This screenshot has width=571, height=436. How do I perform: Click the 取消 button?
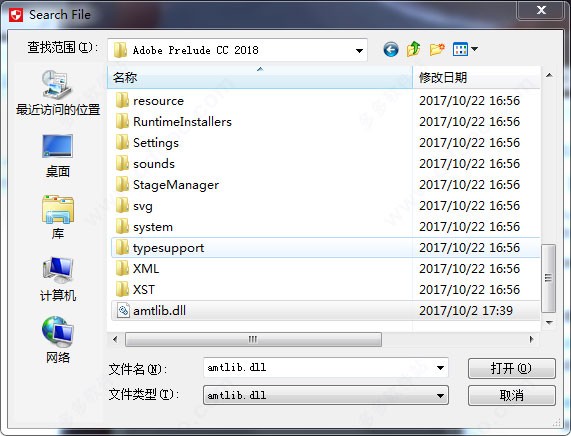pyautogui.click(x=512, y=395)
